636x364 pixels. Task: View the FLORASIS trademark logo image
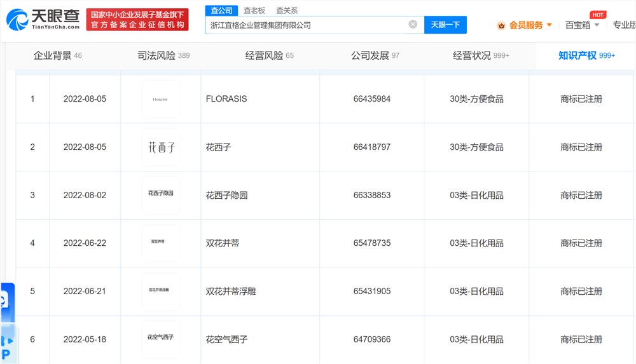click(160, 99)
